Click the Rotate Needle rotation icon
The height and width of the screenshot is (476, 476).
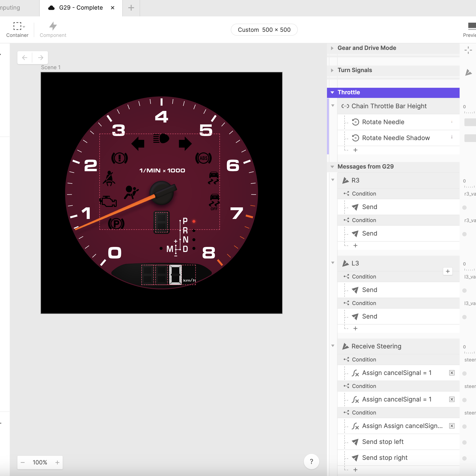tap(355, 122)
